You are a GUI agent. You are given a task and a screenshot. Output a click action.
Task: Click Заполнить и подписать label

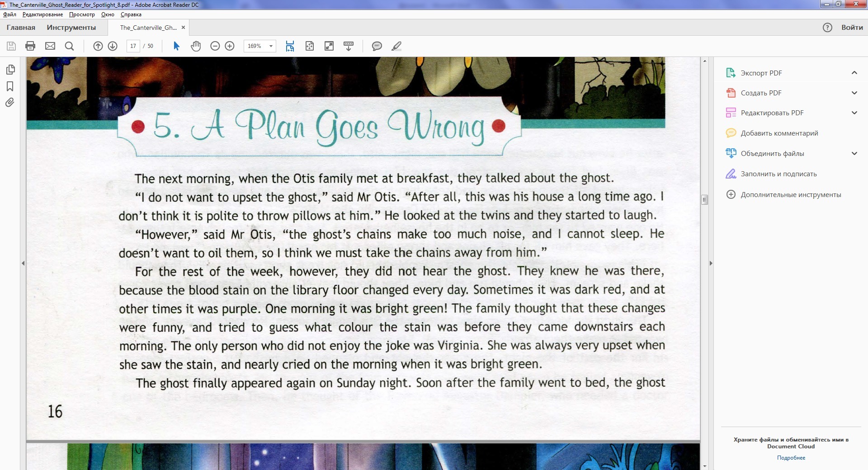778,174
